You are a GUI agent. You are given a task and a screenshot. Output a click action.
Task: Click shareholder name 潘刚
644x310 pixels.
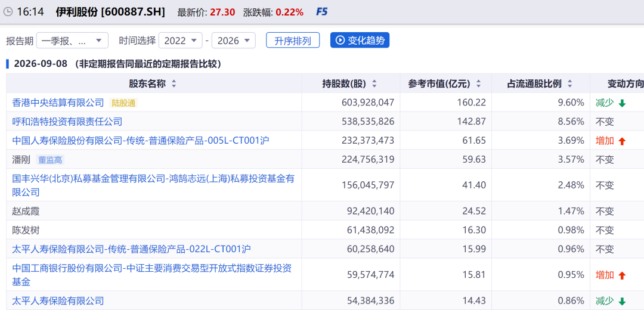click(x=21, y=159)
